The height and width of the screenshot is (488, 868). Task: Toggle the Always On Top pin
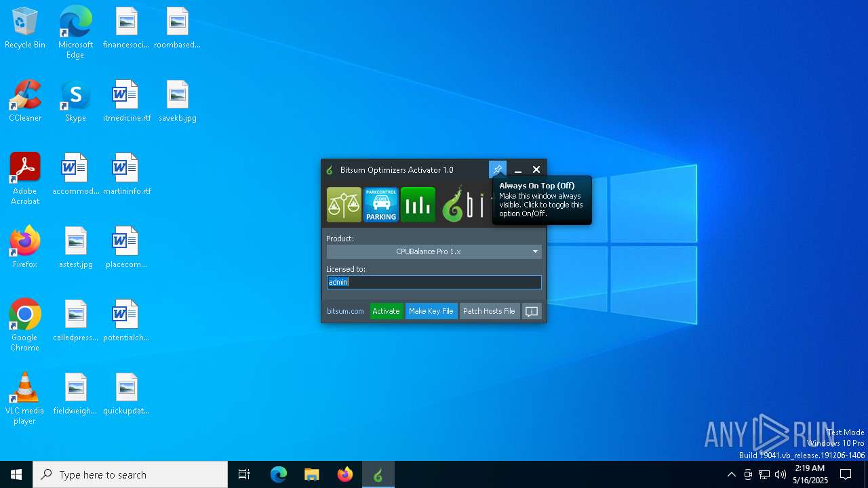tap(498, 169)
